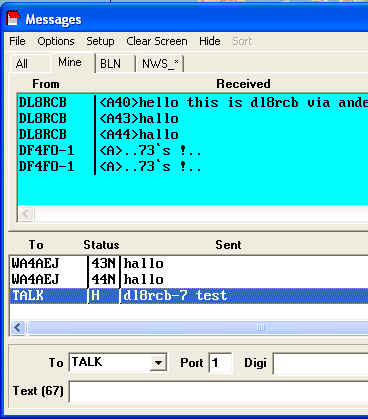Click the Messages window title icon
This screenshot has width=368, height=419.
(13, 18)
